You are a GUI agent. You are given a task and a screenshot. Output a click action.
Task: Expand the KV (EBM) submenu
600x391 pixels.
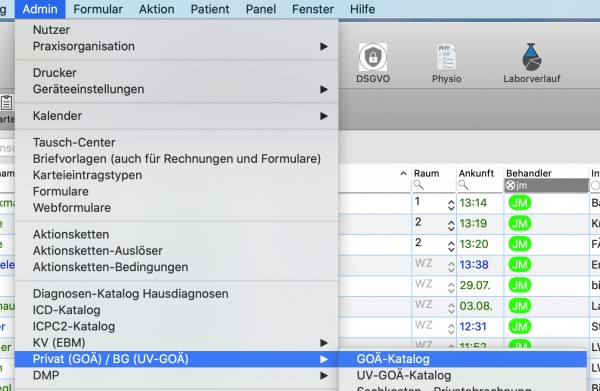click(176, 343)
